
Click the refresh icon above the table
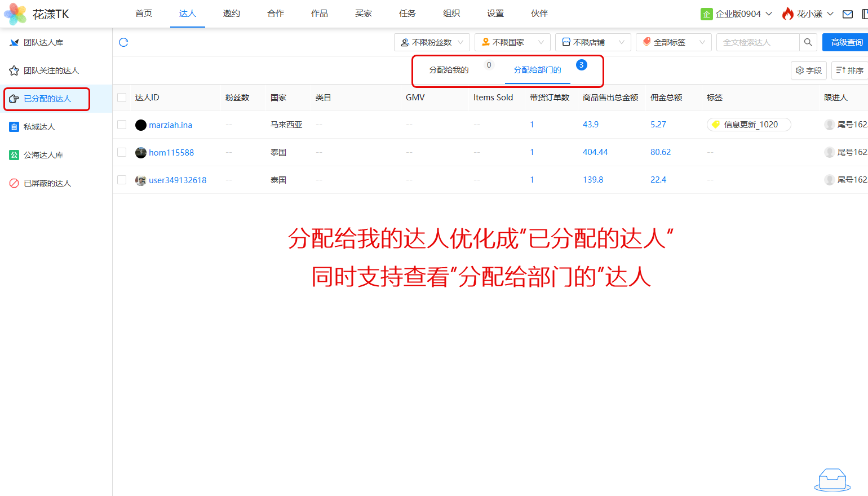(x=123, y=42)
